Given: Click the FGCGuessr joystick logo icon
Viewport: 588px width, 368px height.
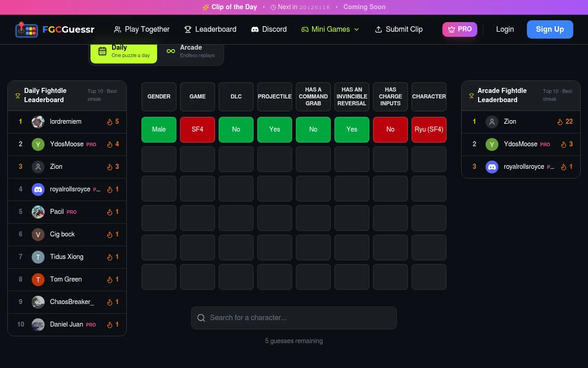Looking at the screenshot, I should 27,29.
